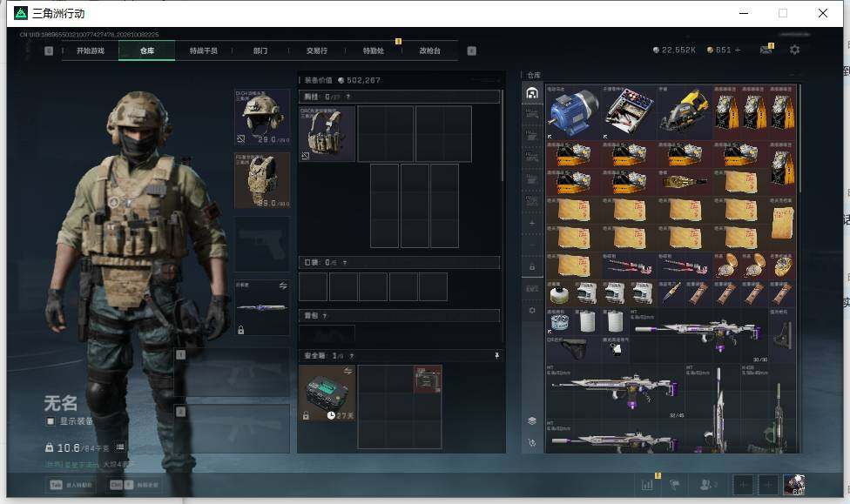This screenshot has width=850, height=504.
Task: Toggle the 显示装备 checkbox
Action: (51, 421)
